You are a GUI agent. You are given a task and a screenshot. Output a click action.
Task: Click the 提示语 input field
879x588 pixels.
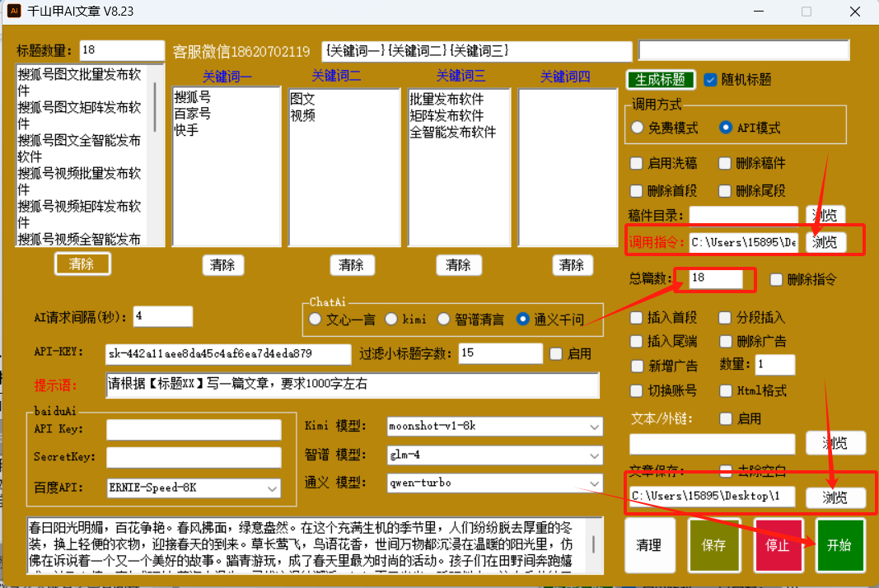(352, 385)
